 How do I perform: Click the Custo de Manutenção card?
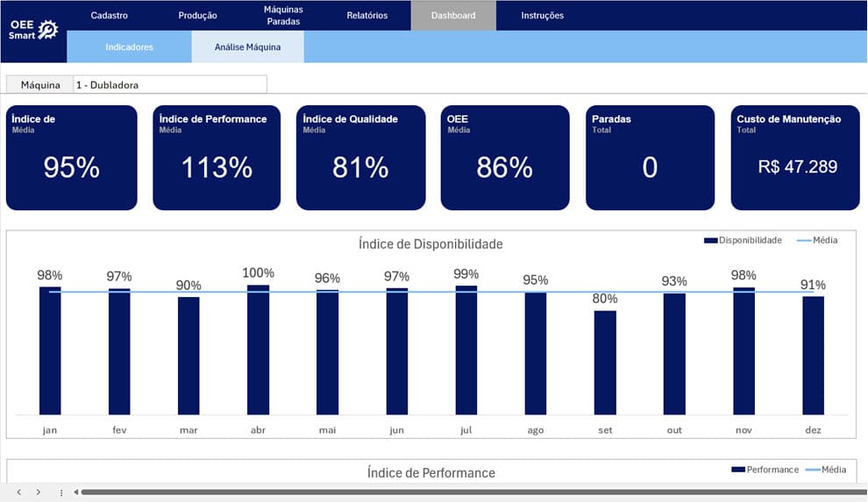click(x=795, y=158)
